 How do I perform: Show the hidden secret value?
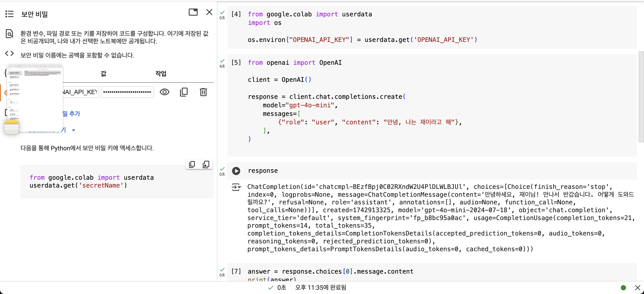[165, 92]
